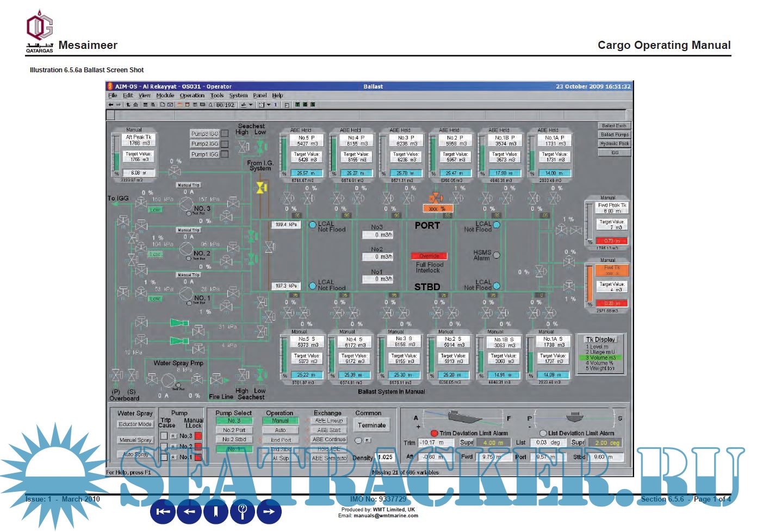
Task: Expand the dropdown arrow right of the 80/192 counter
Action: [x=251, y=105]
